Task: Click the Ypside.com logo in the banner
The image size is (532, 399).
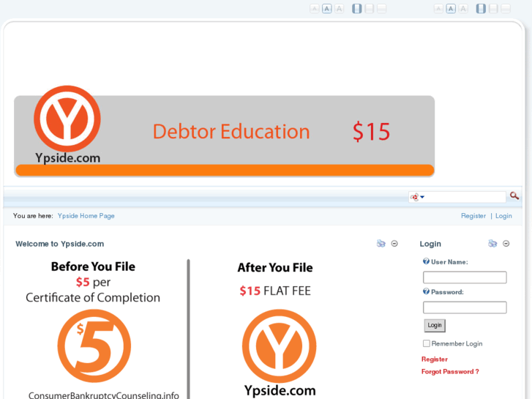Action: 67,124
